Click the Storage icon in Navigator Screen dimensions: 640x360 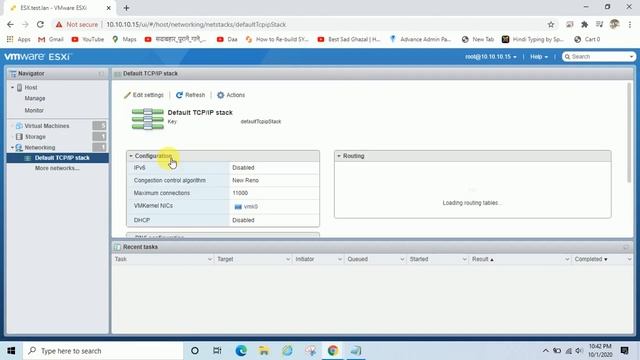19,137
